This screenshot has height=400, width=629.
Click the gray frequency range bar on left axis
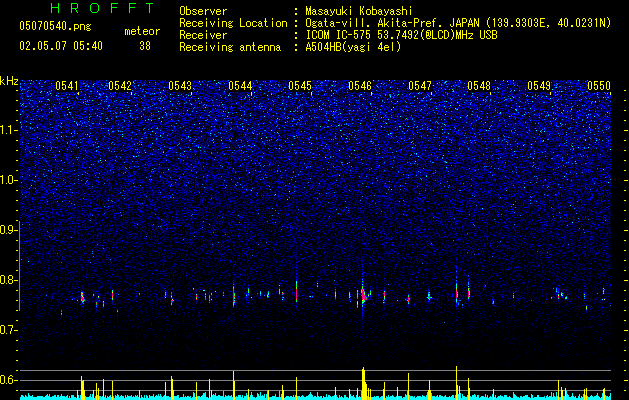(20, 266)
